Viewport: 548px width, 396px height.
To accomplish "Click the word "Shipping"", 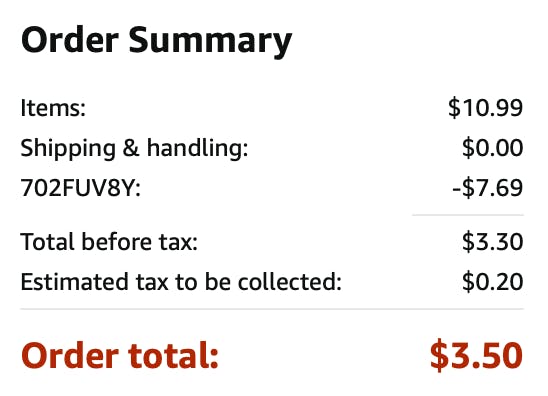I will (68, 149).
